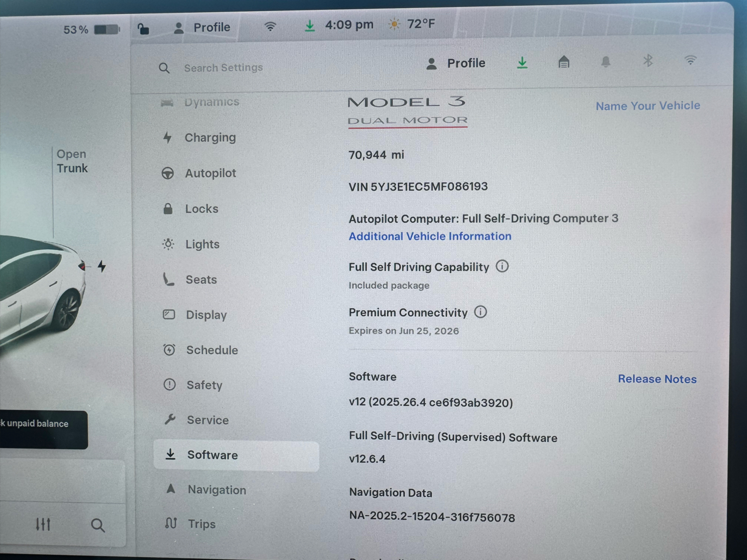Open the HomeLink garage icon

click(564, 62)
